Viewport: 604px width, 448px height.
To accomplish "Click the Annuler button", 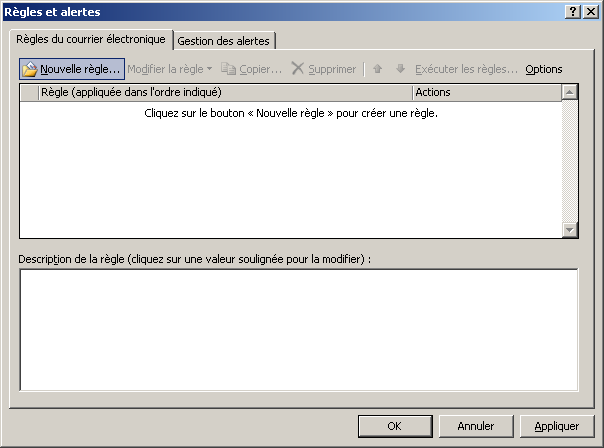I will pyautogui.click(x=476, y=426).
